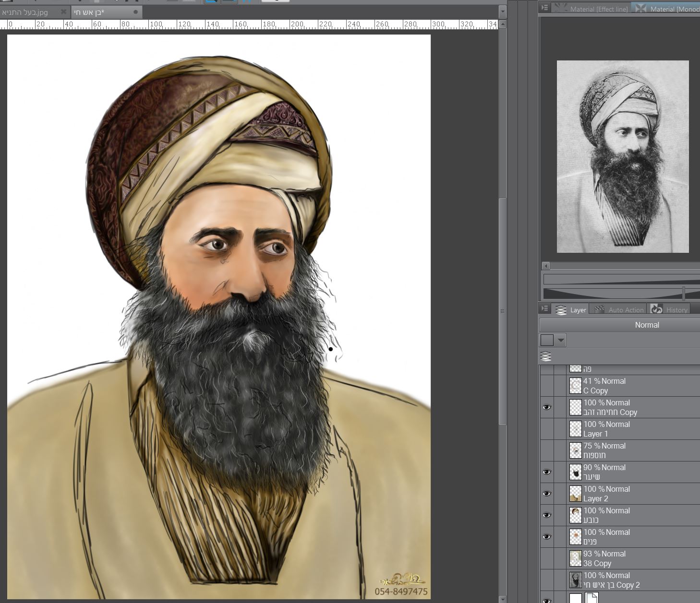Select the שיער layer thumbnail
The height and width of the screenshot is (603, 700).
click(575, 472)
